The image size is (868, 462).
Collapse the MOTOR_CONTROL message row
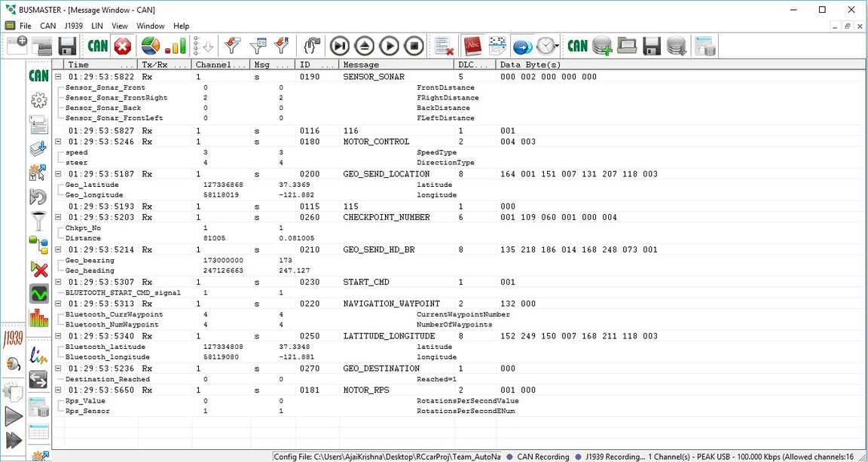[x=58, y=141]
